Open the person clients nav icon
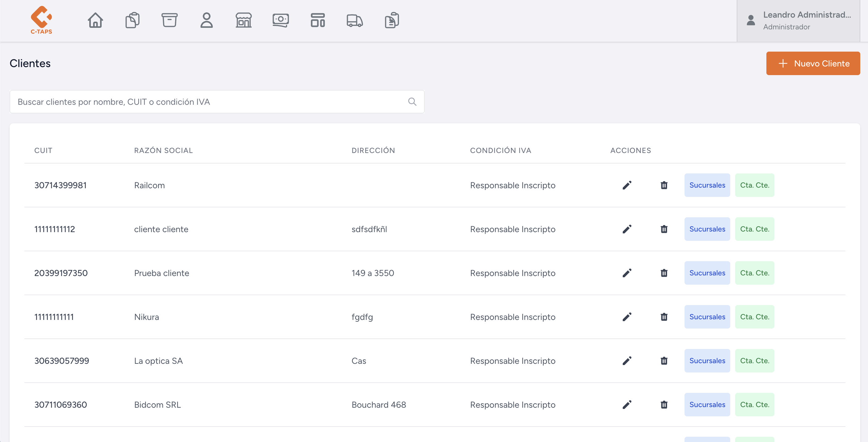Screen dimensions: 868x442 click(x=207, y=20)
